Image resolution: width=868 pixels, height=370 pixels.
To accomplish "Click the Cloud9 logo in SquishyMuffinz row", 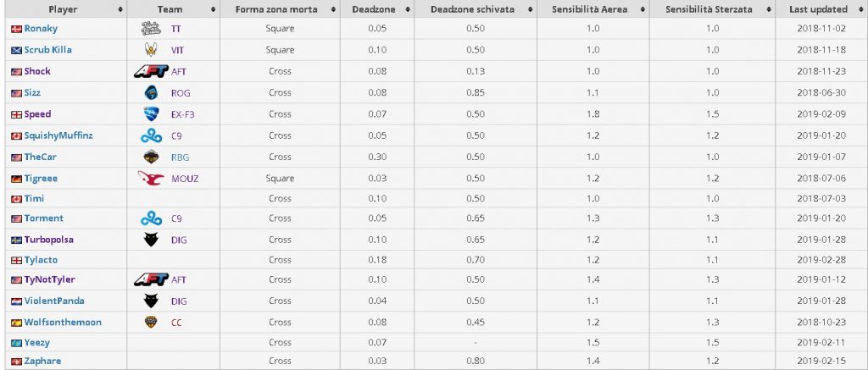I will coord(151,135).
